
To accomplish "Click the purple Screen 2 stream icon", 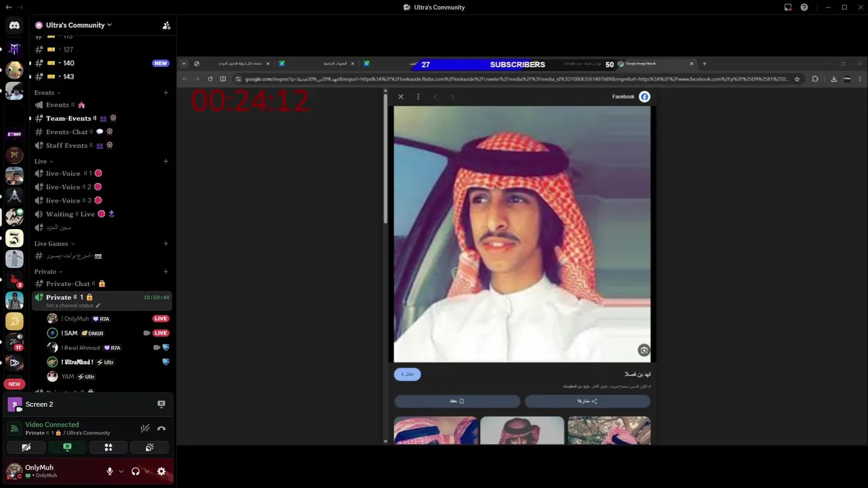I will (14, 405).
